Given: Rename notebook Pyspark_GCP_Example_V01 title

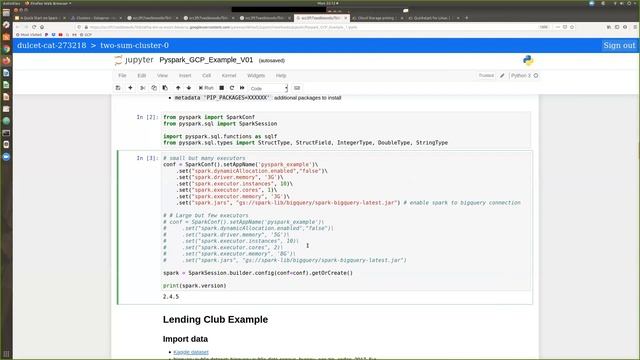Looking at the screenshot, I should pos(206,60).
